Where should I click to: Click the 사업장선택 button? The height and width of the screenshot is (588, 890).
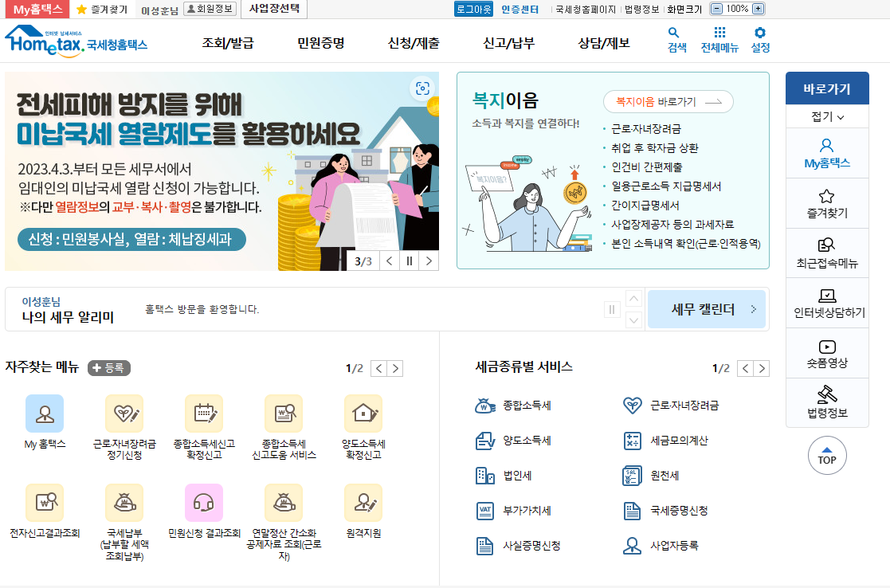click(x=274, y=9)
